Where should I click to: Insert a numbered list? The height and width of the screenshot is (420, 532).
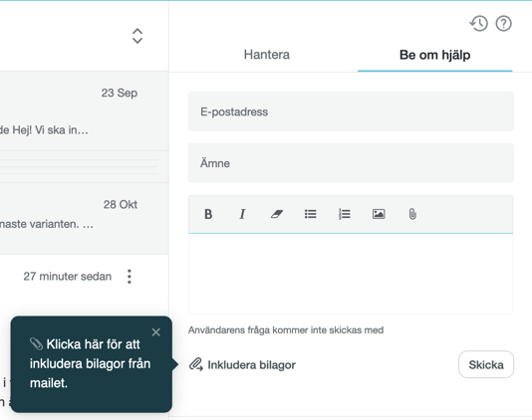pyautogui.click(x=345, y=214)
